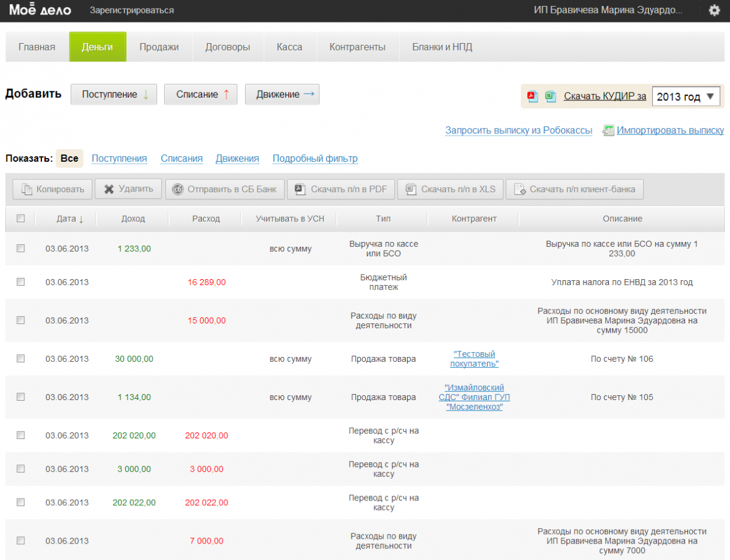Download KUDIR as Excel icon
This screenshot has height=560, width=730.
pos(551,96)
